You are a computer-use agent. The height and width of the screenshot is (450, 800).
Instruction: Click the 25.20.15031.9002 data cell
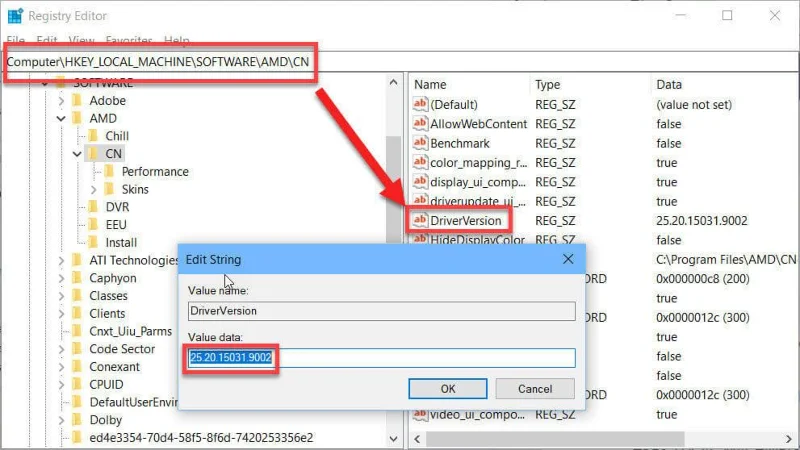[x=702, y=220]
